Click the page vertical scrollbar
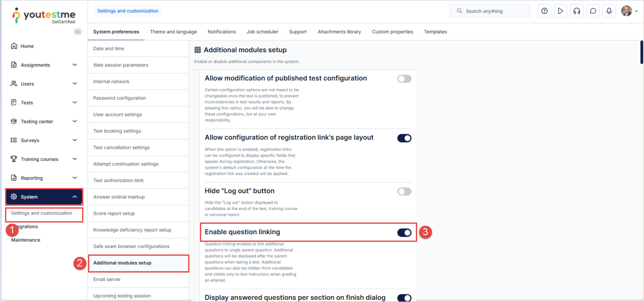This screenshot has height=302, width=644. coord(641,53)
